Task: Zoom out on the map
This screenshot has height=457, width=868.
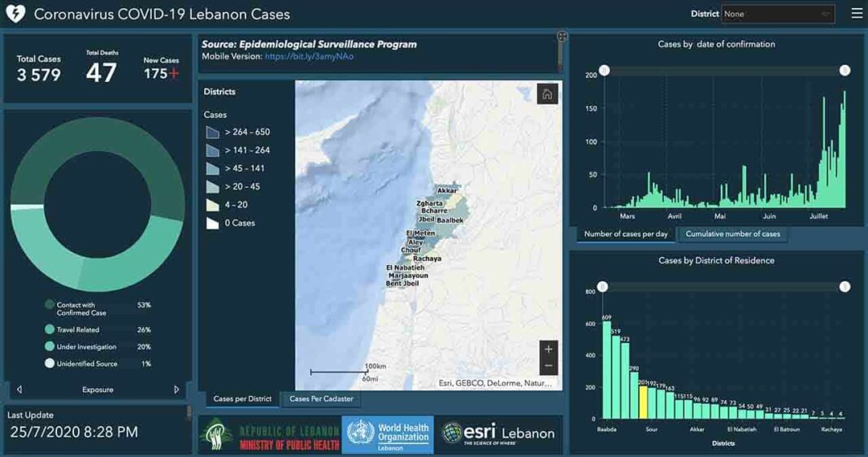Action: click(549, 366)
